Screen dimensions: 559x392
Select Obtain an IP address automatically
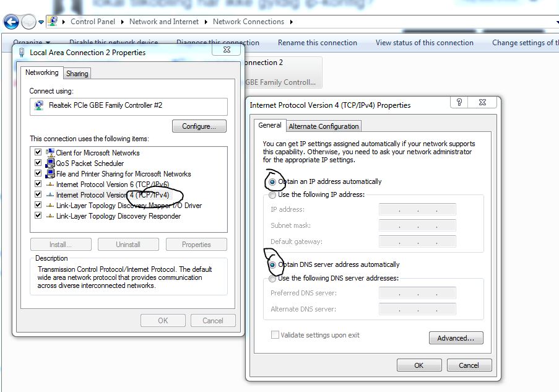tap(272, 182)
